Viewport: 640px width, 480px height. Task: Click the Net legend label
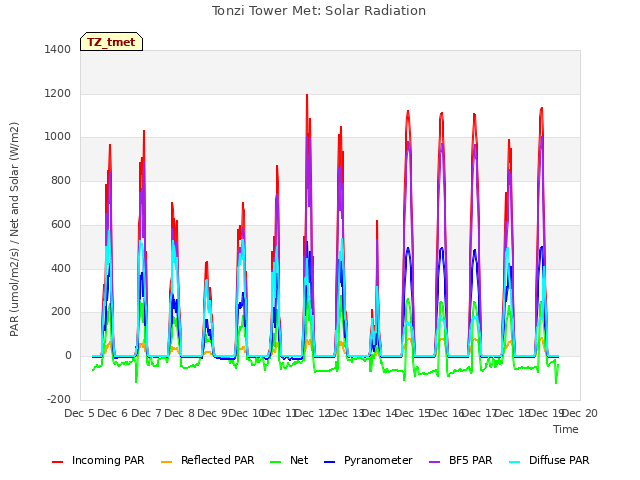point(299,460)
